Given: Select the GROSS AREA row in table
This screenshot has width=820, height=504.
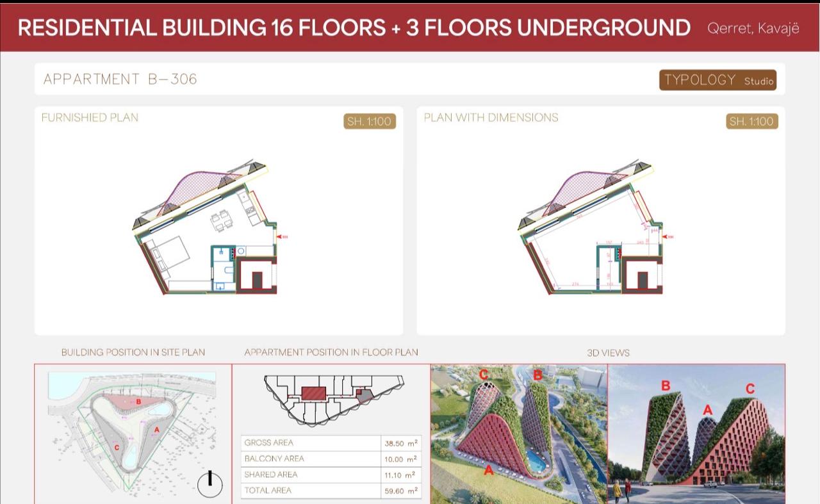Looking at the screenshot, I should (331, 443).
